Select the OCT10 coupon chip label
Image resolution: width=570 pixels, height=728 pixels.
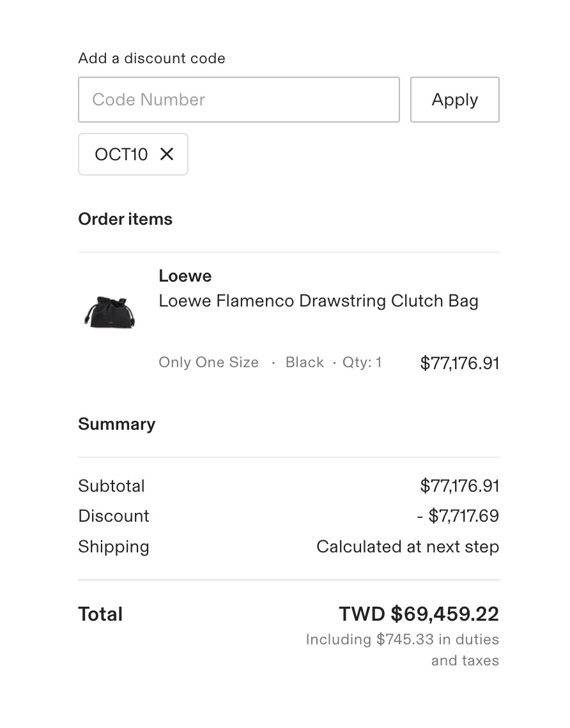[x=121, y=155]
